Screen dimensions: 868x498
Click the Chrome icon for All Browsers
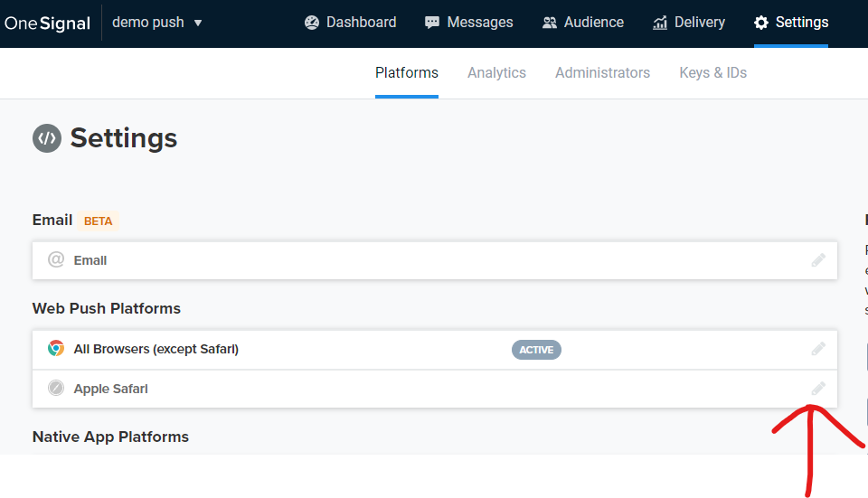tap(56, 349)
